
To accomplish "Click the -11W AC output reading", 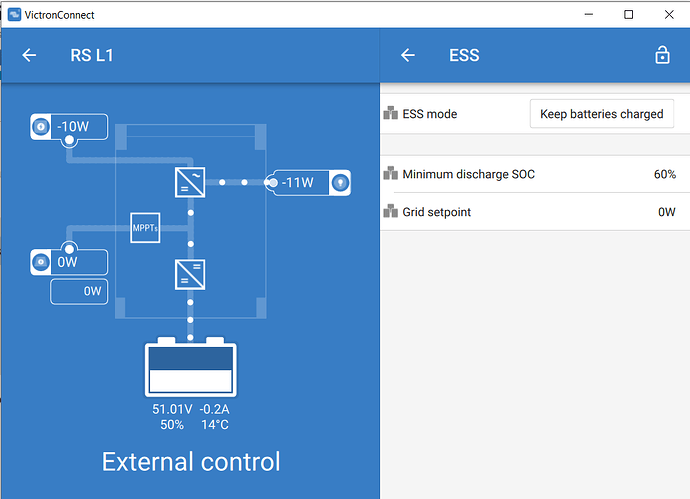I will 297,182.
